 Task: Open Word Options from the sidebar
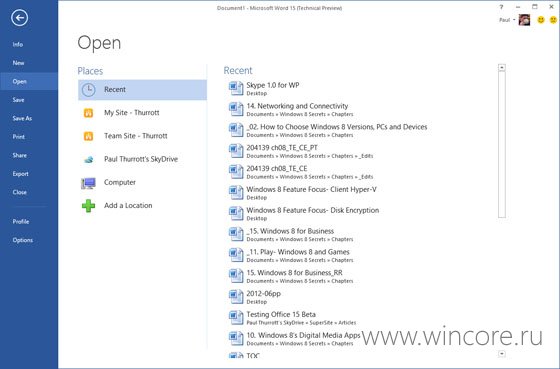pyautogui.click(x=23, y=240)
